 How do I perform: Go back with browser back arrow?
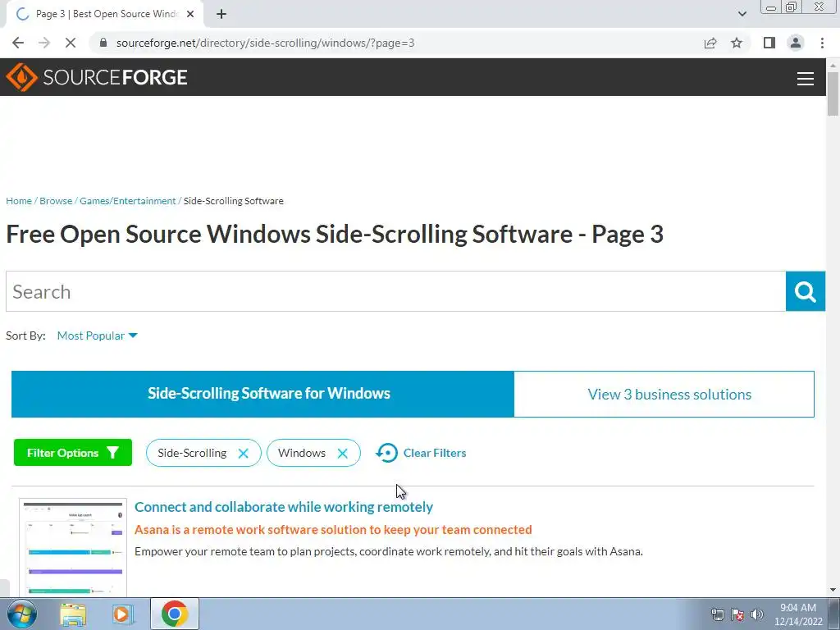[18, 43]
